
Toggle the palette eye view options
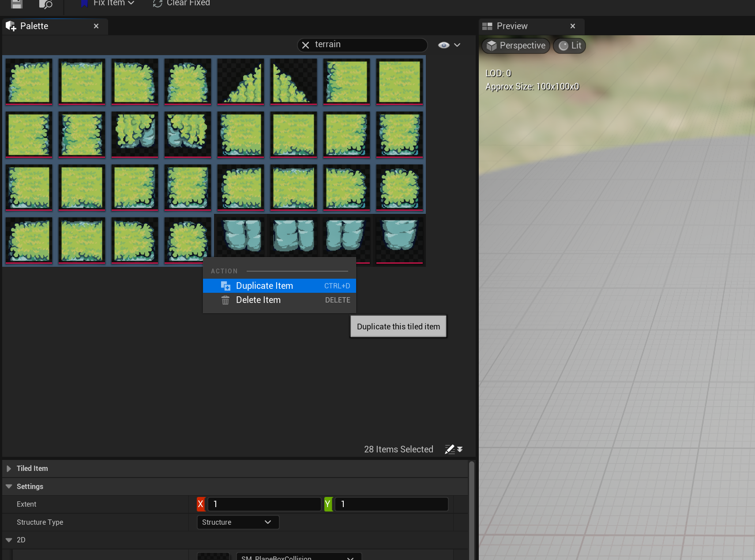(449, 45)
